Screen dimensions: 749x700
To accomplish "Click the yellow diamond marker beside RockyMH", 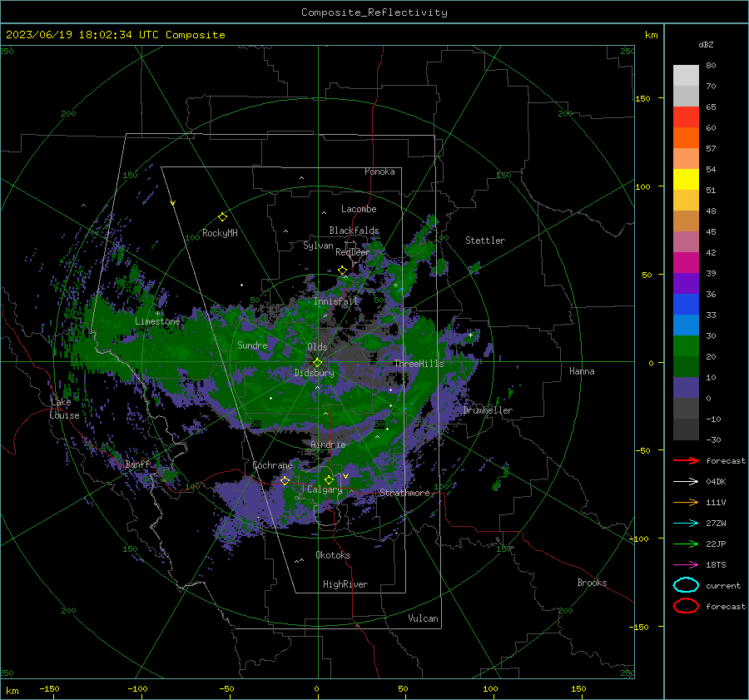I will click(x=222, y=217).
